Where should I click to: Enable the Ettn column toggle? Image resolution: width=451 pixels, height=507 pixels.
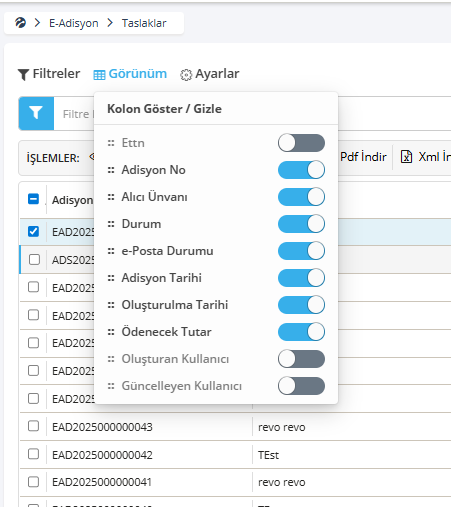coord(301,143)
